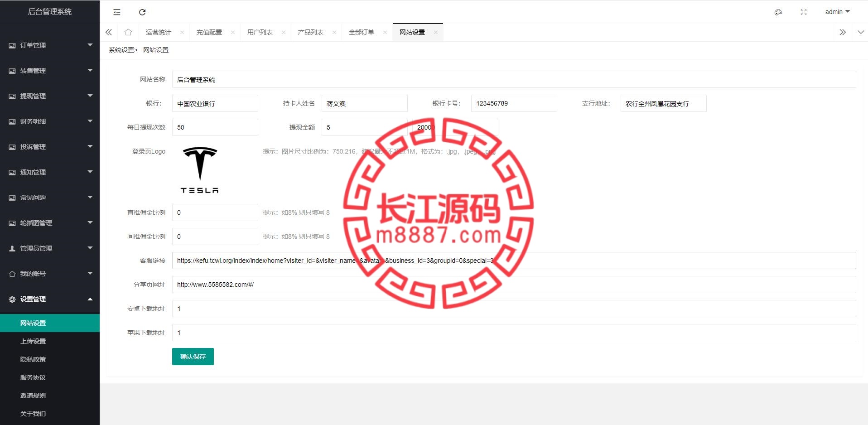Screen dimensions: 868x425
Task: Collapse the sidebar with the menu toggle icon
Action: (117, 12)
